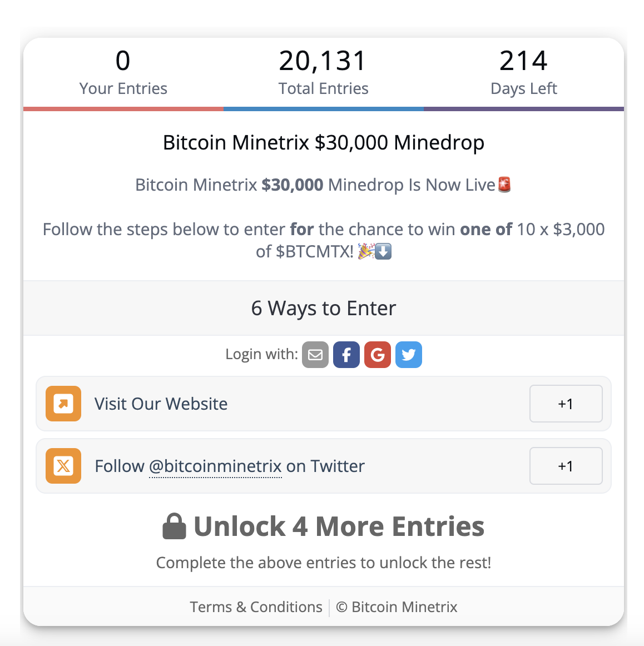644x646 pixels.
Task: Click the down-arrow emoji after $BTCMTX text
Action: [383, 251]
